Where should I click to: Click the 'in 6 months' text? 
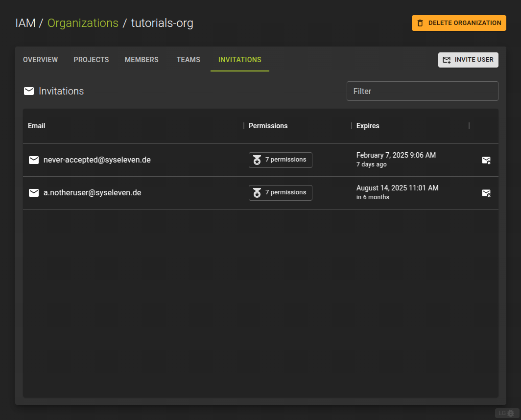point(373,197)
